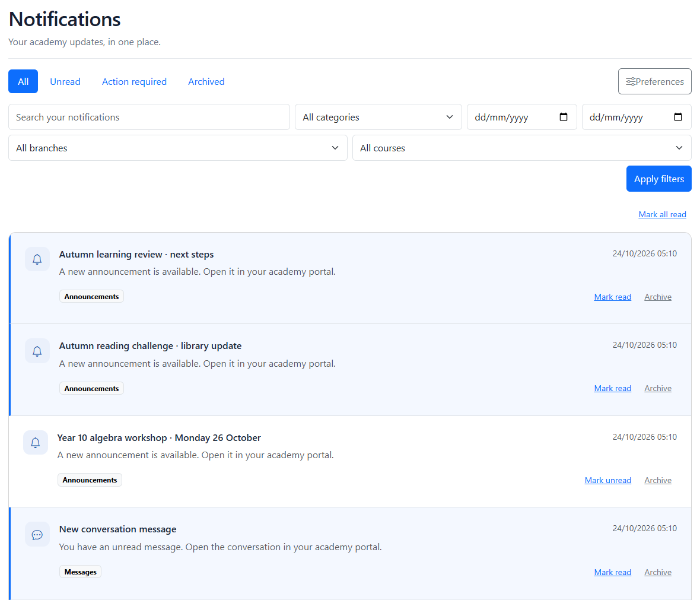
Task: Switch to the Unread tab
Action: pyautogui.click(x=65, y=81)
